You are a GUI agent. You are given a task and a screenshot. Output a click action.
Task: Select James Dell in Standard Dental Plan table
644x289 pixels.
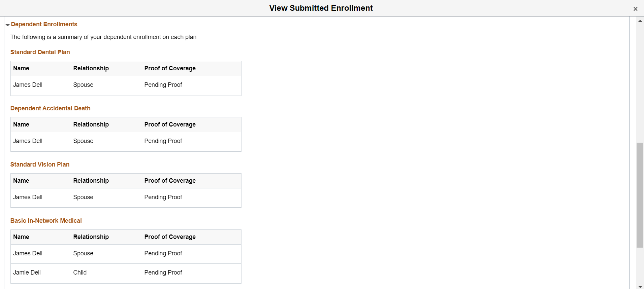point(28,85)
